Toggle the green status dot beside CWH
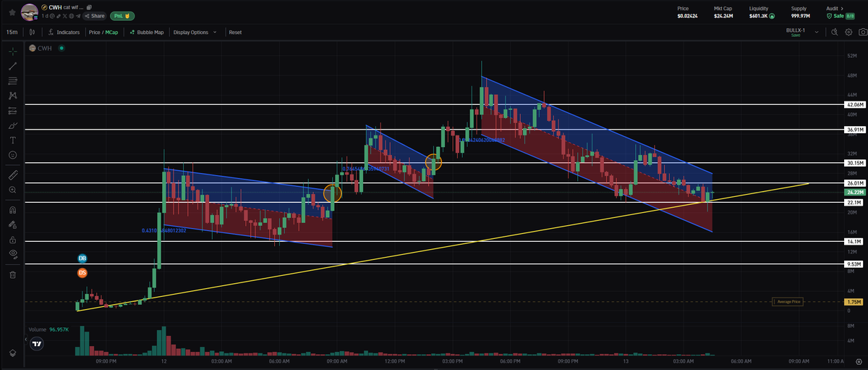The width and height of the screenshot is (868, 370). [x=61, y=49]
